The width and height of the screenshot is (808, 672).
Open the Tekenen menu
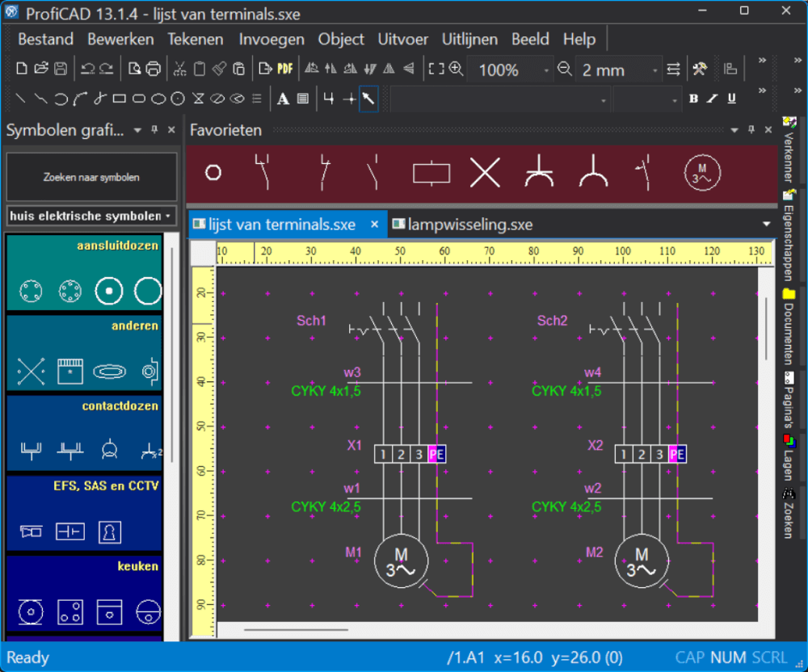click(196, 39)
